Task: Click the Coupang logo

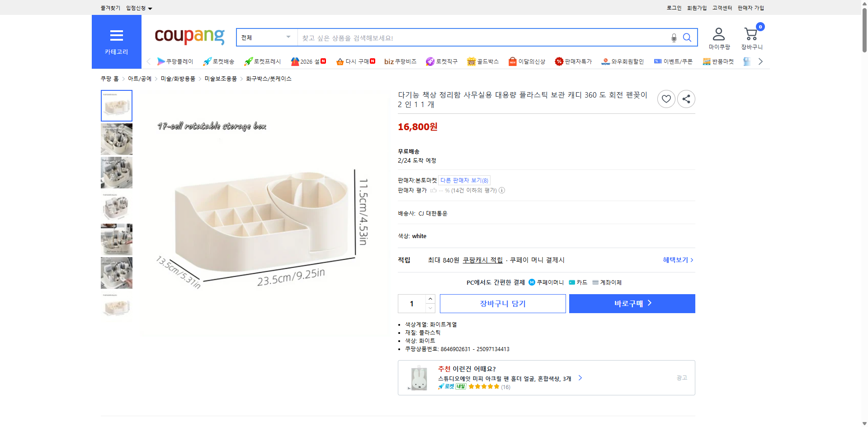Action: (189, 37)
